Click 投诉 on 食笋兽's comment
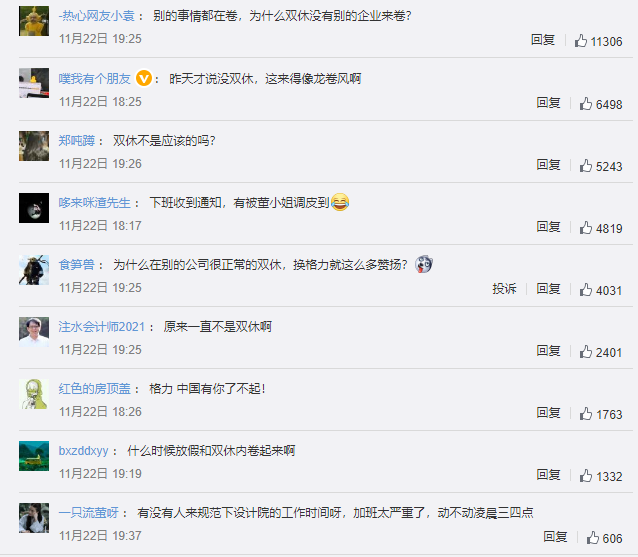Screen dimensions: 638x557 click(x=504, y=289)
